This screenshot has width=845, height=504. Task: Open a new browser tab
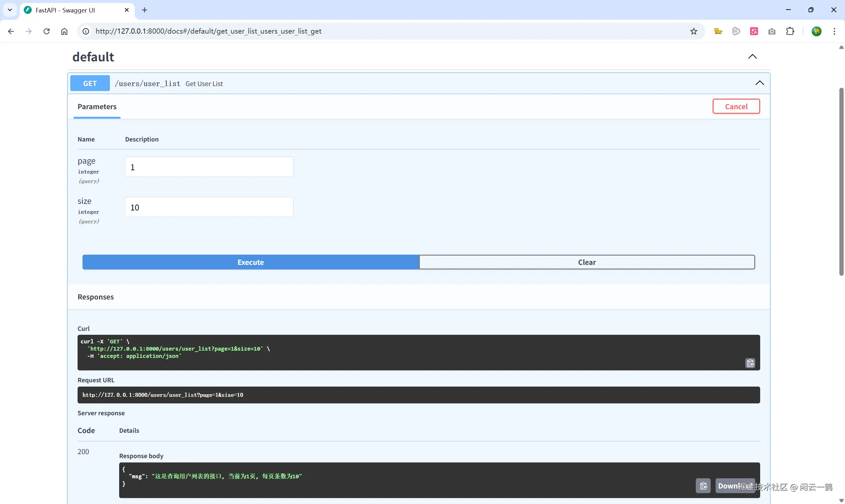[144, 10]
